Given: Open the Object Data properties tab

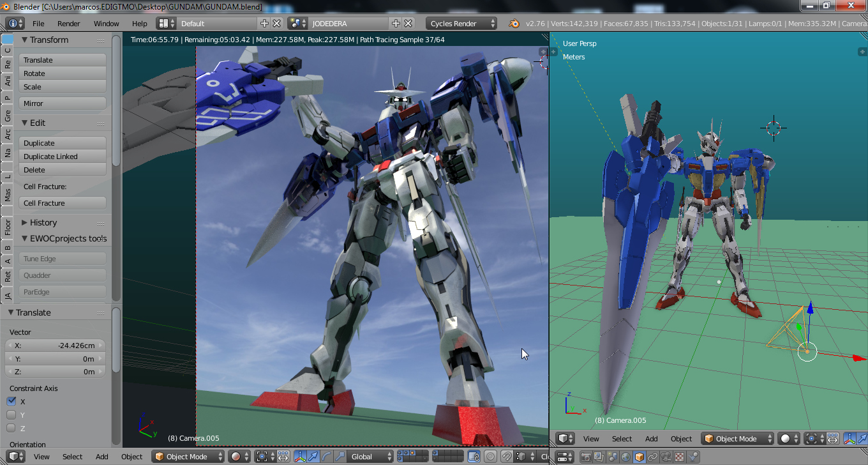Looking at the screenshot, I should coord(668,457).
